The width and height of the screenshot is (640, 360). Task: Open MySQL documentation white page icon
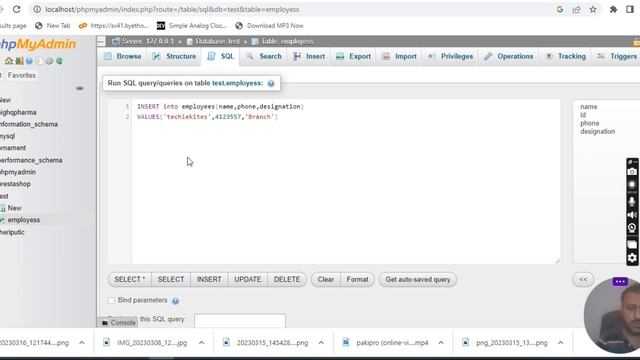(39, 61)
